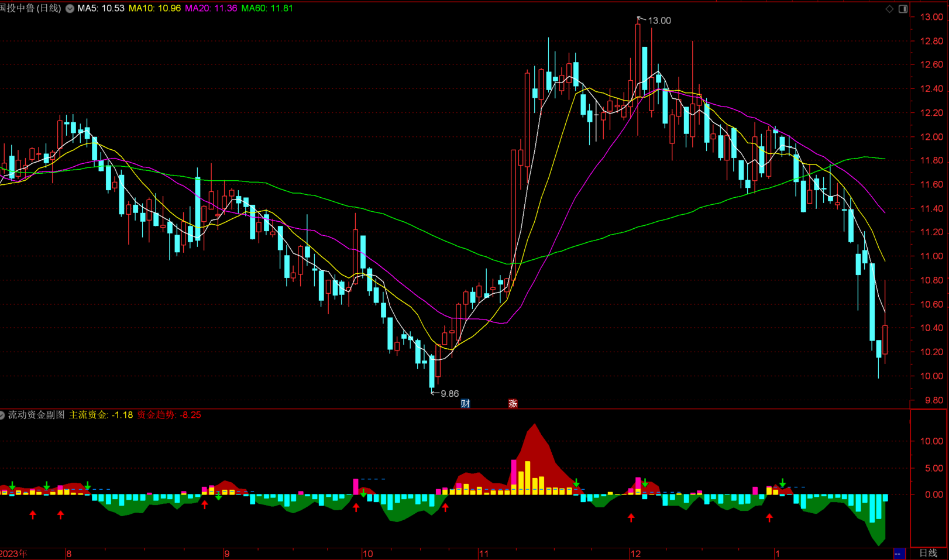The width and height of the screenshot is (949, 560).
Task: Select the MA10: 10.96 indicator label
Action: pyautogui.click(x=154, y=8)
